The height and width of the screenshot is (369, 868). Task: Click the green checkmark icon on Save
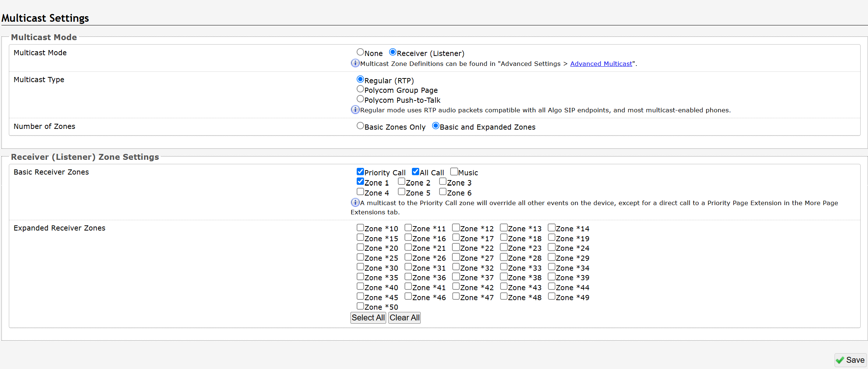pos(840,360)
